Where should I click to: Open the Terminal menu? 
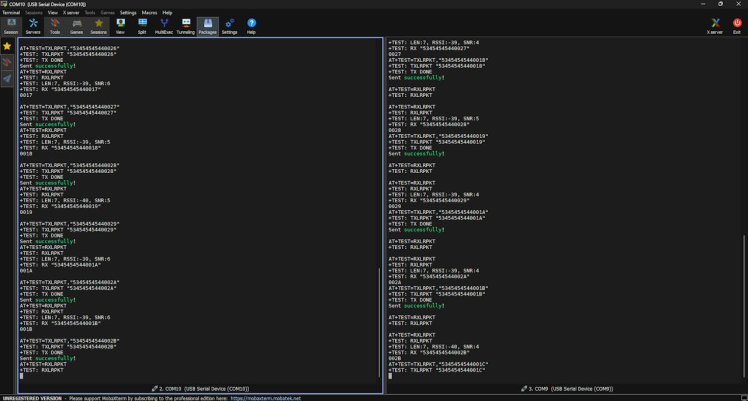[x=10, y=13]
